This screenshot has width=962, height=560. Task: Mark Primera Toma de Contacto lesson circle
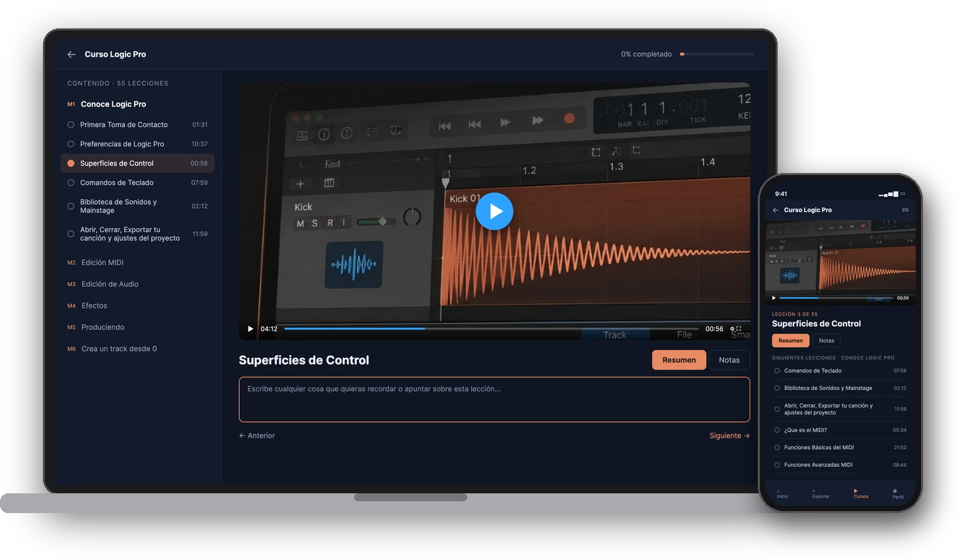pyautogui.click(x=71, y=125)
